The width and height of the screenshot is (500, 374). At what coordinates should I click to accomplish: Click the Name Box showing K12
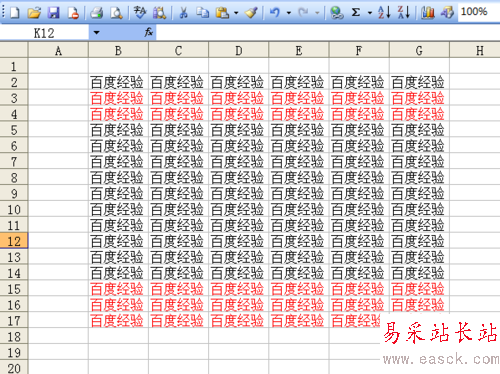click(x=44, y=33)
